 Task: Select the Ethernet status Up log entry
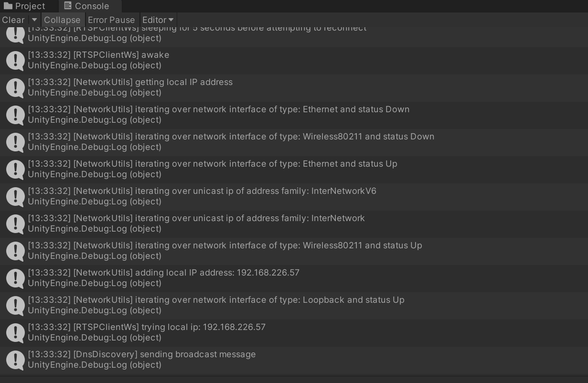tap(213, 169)
